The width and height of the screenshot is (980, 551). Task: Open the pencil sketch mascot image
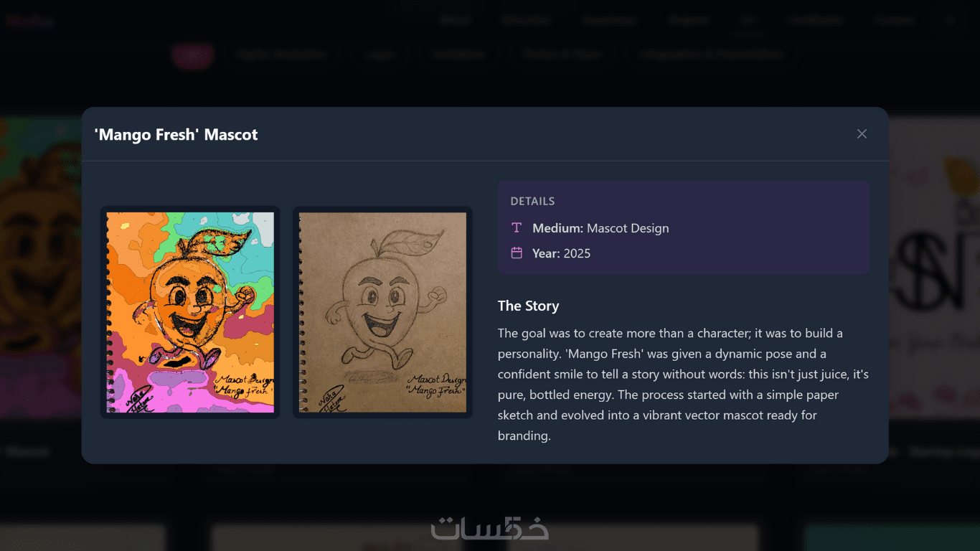coord(382,312)
